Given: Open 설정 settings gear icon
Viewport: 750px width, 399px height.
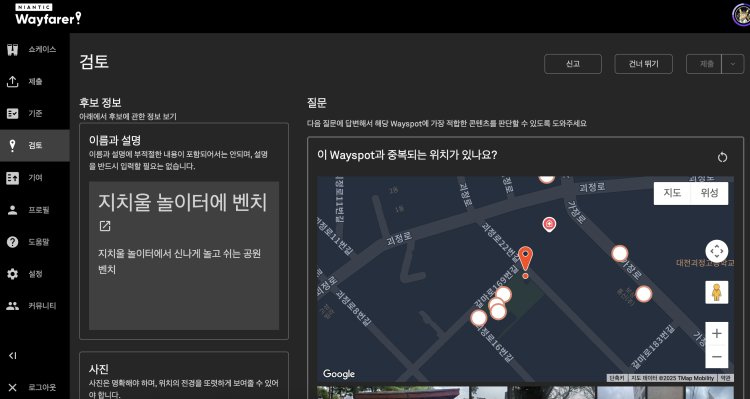Looking at the screenshot, I should [x=12, y=274].
